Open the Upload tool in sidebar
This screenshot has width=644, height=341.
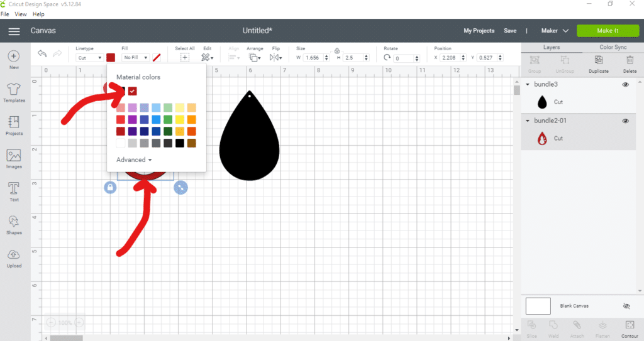[14, 256]
